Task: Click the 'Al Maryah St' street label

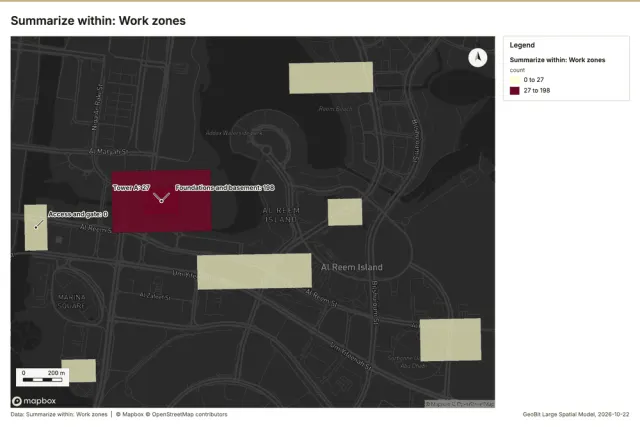Action: tap(109, 152)
